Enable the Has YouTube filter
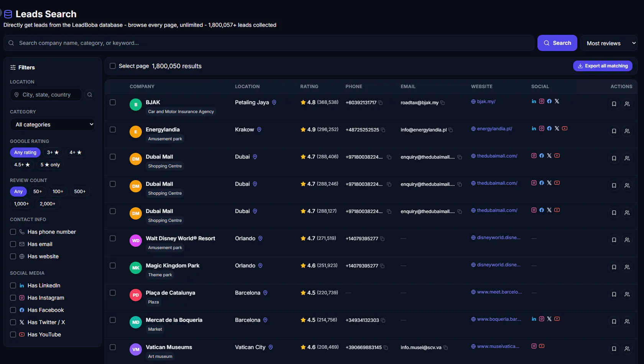Viewport: 644px width, 364px height. (13, 334)
